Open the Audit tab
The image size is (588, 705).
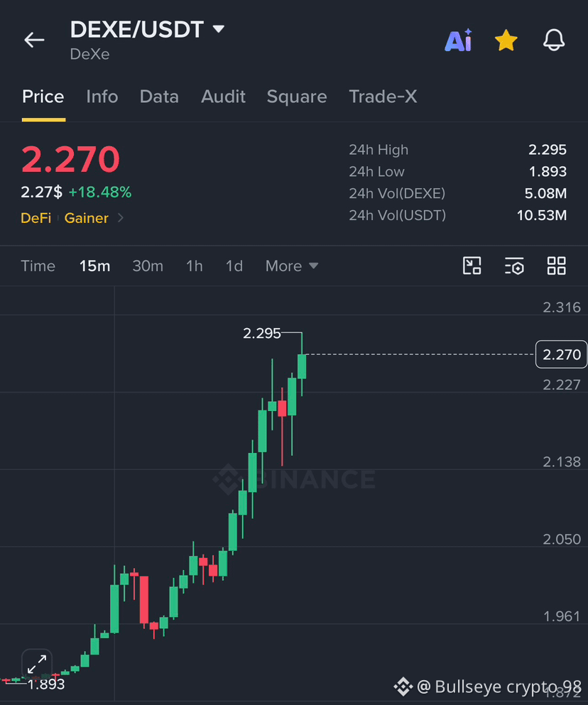pos(223,97)
